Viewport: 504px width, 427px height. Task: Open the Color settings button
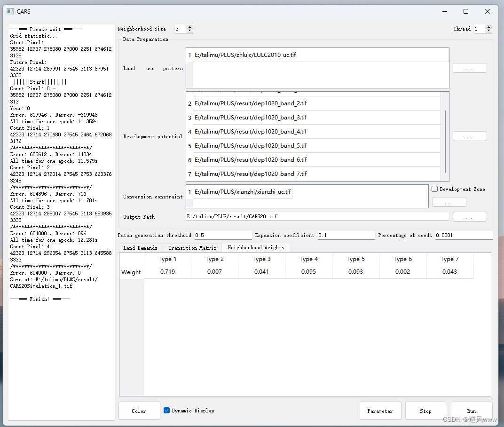(139, 411)
